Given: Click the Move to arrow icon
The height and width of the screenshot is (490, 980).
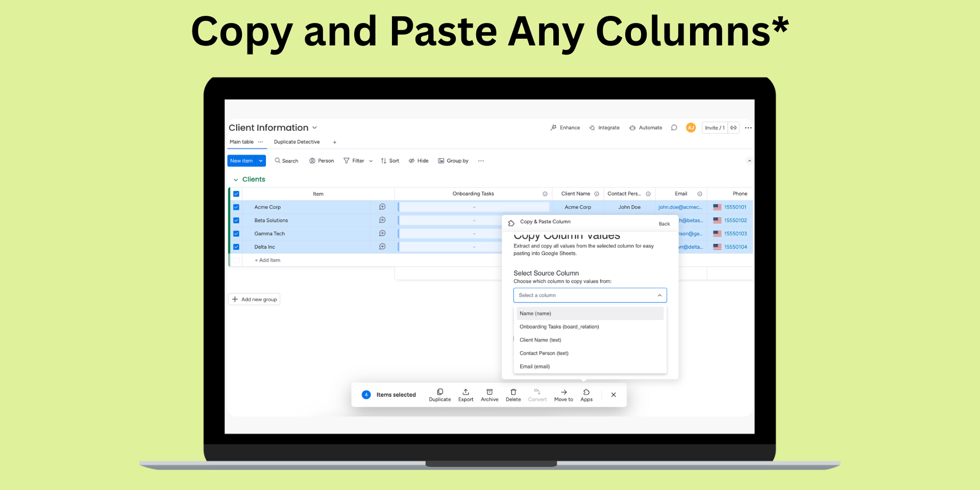Looking at the screenshot, I should point(563,392).
